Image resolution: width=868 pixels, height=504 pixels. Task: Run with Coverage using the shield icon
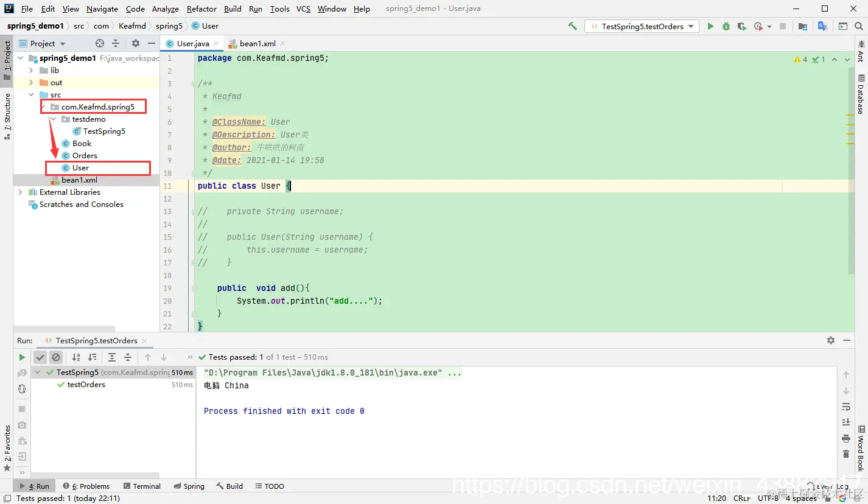click(741, 26)
